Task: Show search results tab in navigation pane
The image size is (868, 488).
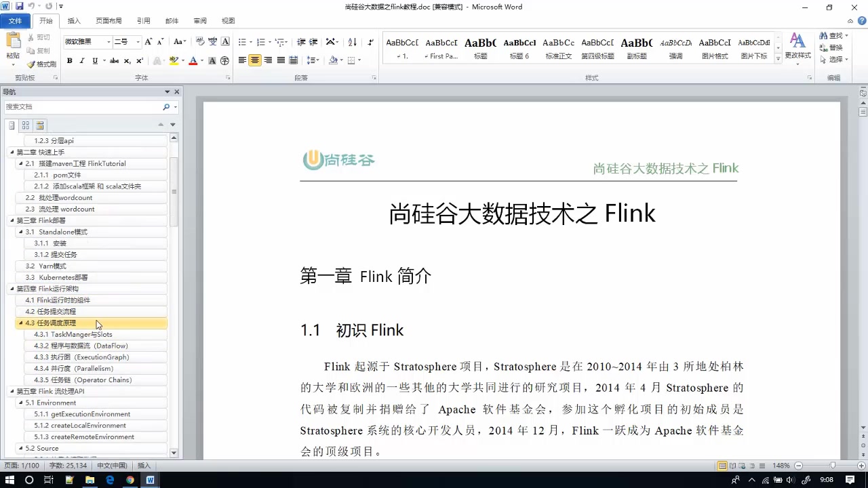Action: (x=40, y=125)
